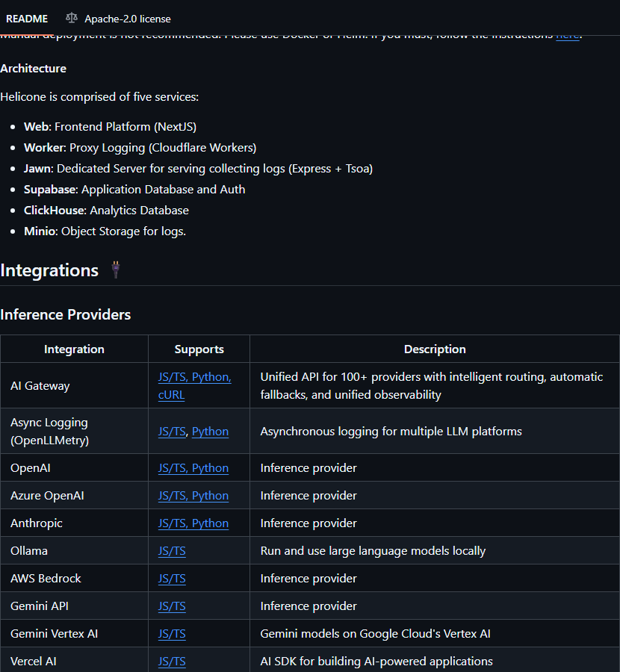Viewport: 620px width, 672px height.
Task: Click the "Architecture" heading
Action: [x=34, y=69]
